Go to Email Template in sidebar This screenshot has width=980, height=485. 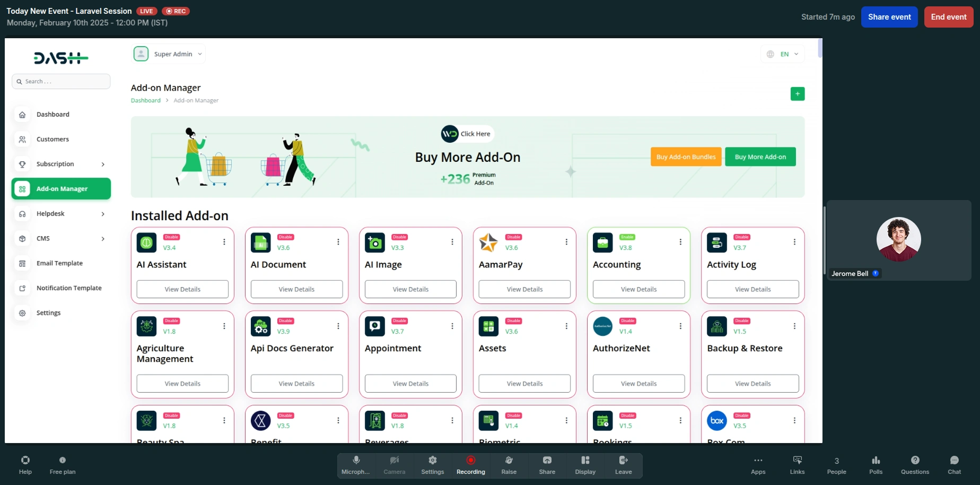(x=59, y=263)
